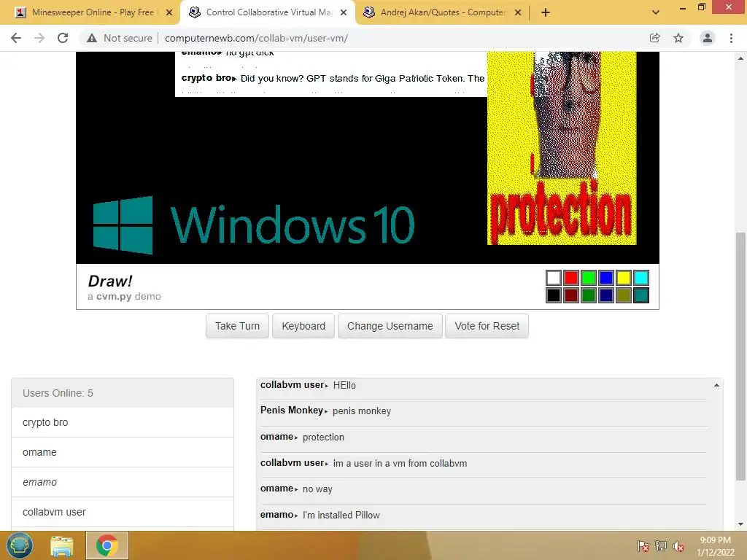The image size is (747, 560).
Task: Select the dark red color swatch
Action: click(x=571, y=295)
